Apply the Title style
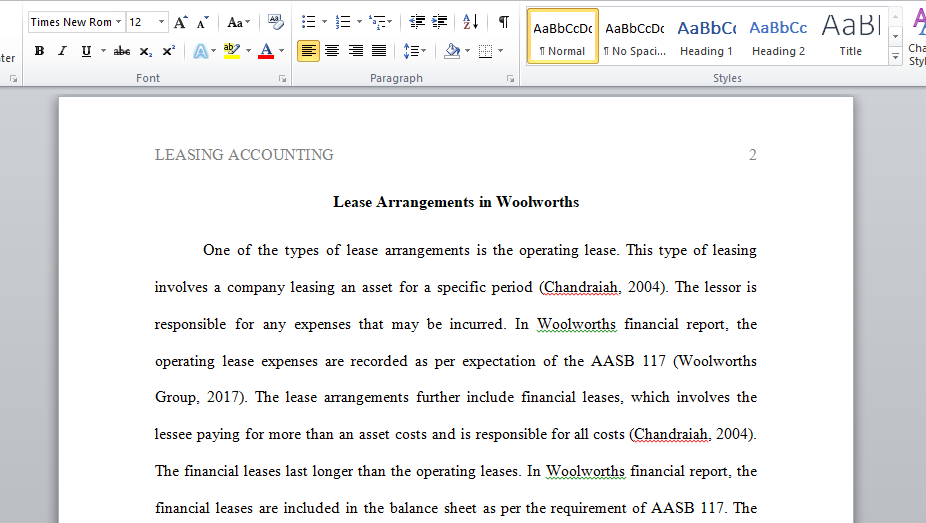 tap(850, 37)
